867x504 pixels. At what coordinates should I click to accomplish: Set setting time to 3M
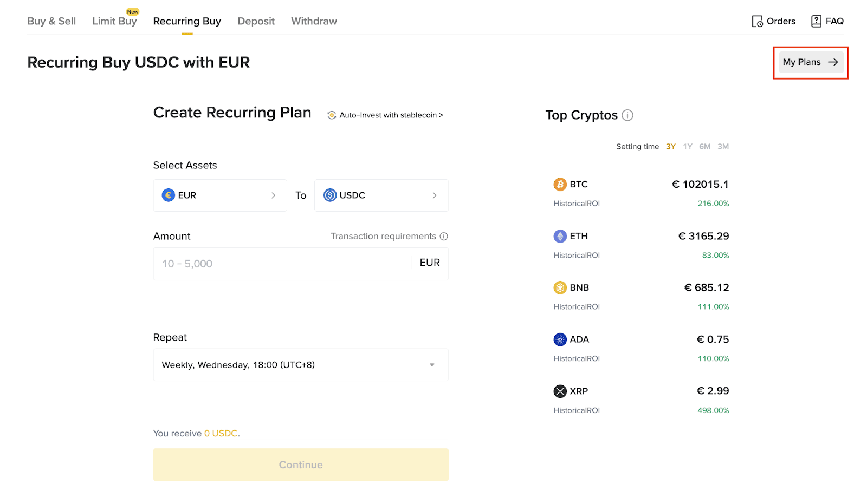723,147
